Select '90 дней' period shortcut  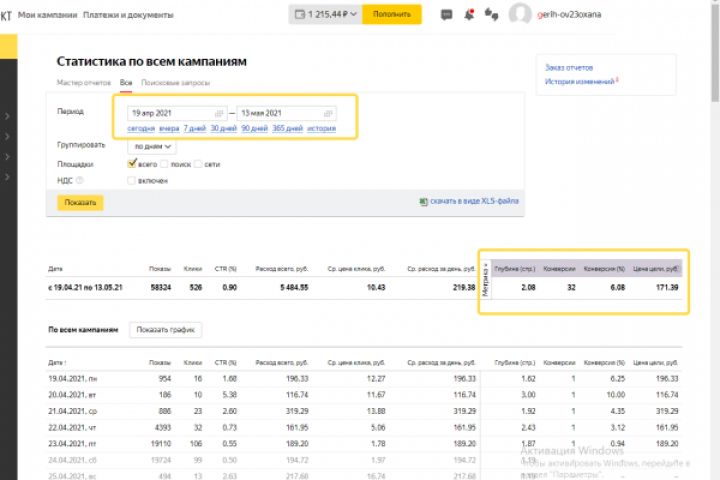click(254, 128)
